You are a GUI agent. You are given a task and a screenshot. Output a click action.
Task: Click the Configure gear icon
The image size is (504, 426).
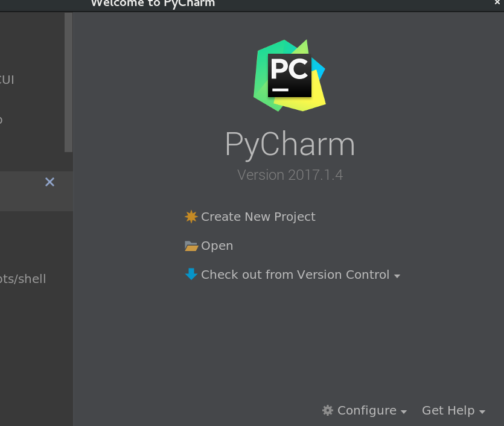tap(327, 410)
